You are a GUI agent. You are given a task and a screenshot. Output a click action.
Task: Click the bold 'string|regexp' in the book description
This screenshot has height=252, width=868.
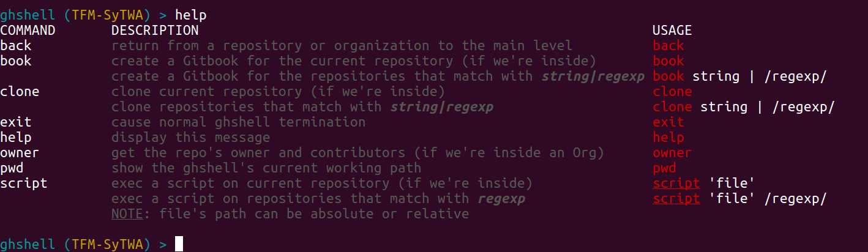(594, 76)
